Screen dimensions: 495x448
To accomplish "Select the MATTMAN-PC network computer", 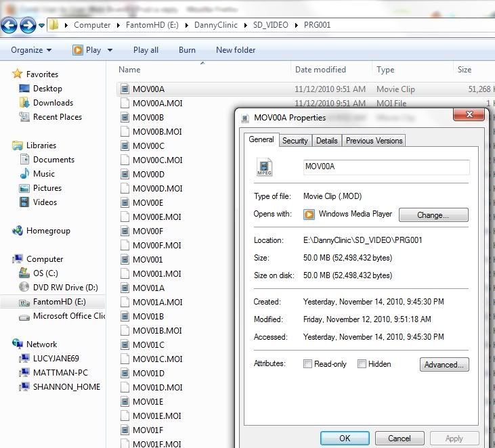I will coord(60,373).
